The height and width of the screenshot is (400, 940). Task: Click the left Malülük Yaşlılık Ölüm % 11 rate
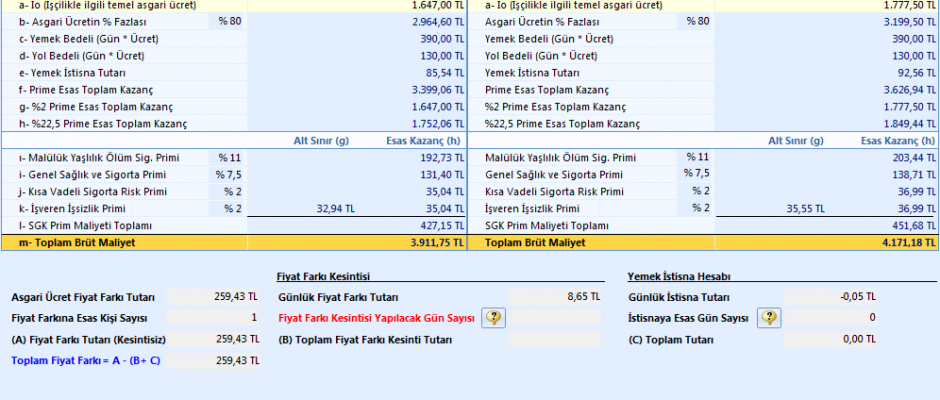pos(230,158)
